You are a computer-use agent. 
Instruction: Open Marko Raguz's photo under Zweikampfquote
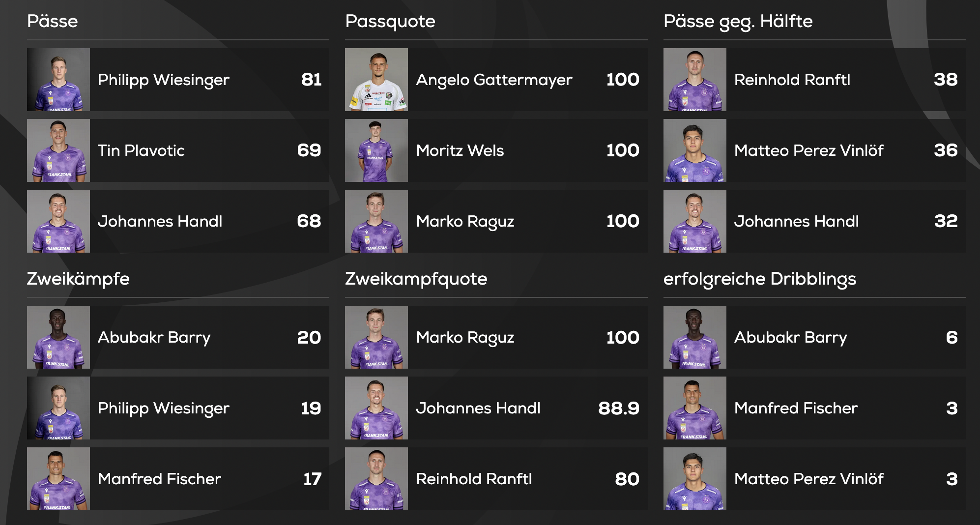[376, 337]
